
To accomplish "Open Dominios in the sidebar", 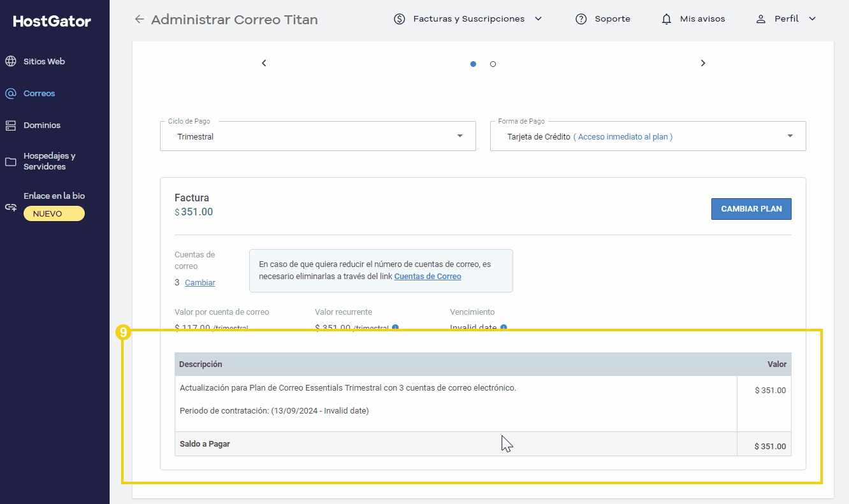I will (42, 125).
